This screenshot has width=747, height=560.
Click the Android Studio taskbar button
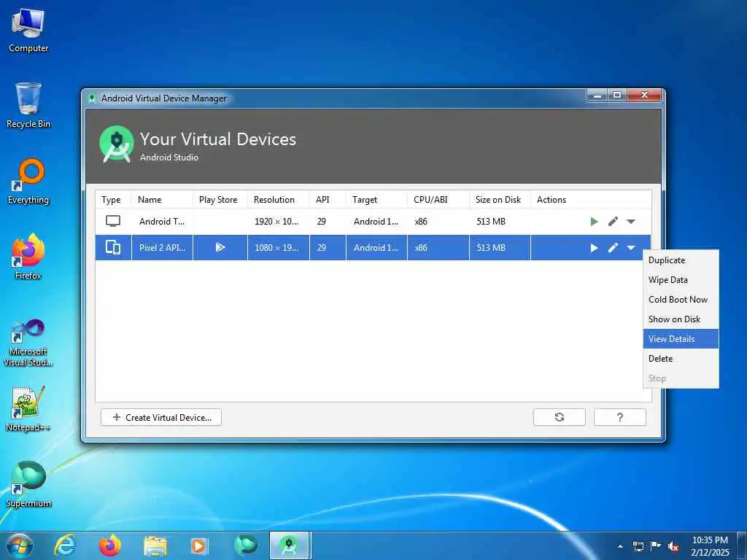(289, 545)
